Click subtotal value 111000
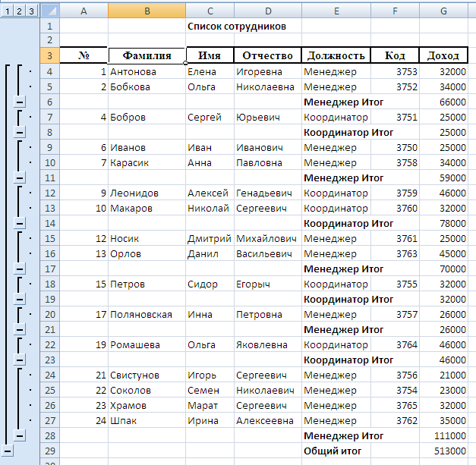Screen dimensions: 476x465 coord(443,436)
